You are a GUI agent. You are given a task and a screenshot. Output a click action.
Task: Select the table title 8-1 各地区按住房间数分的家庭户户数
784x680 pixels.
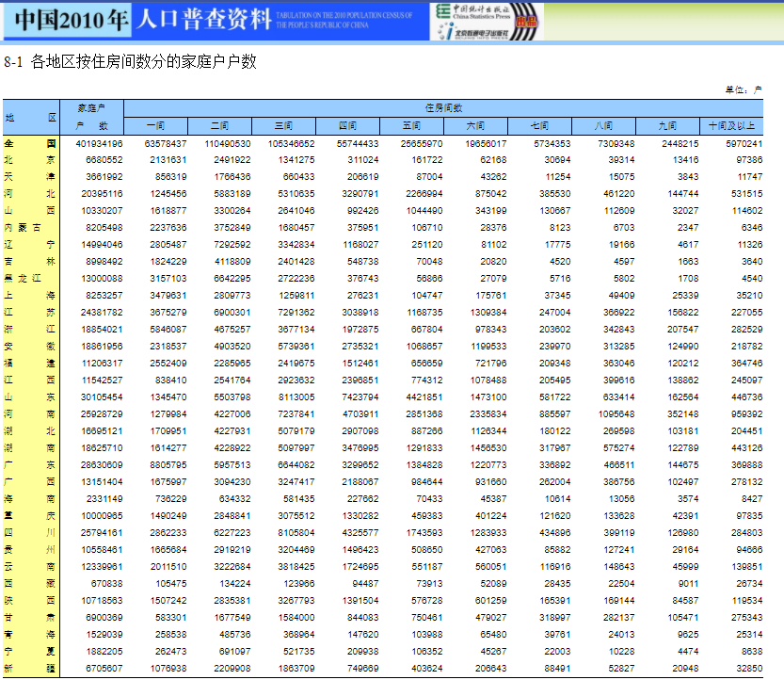coord(130,61)
